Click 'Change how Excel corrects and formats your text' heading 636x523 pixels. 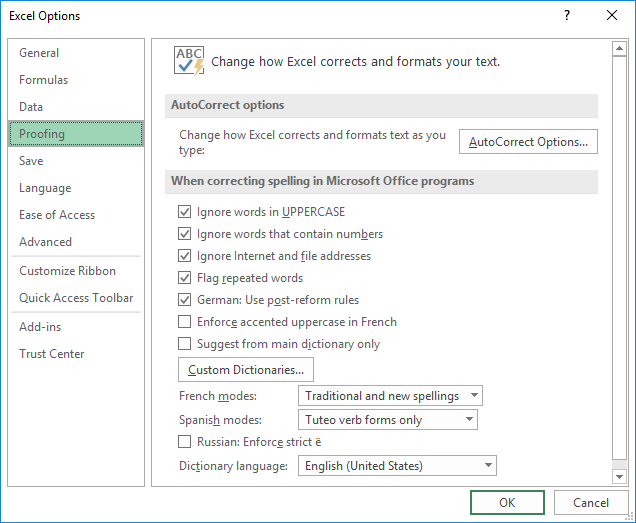tap(355, 62)
